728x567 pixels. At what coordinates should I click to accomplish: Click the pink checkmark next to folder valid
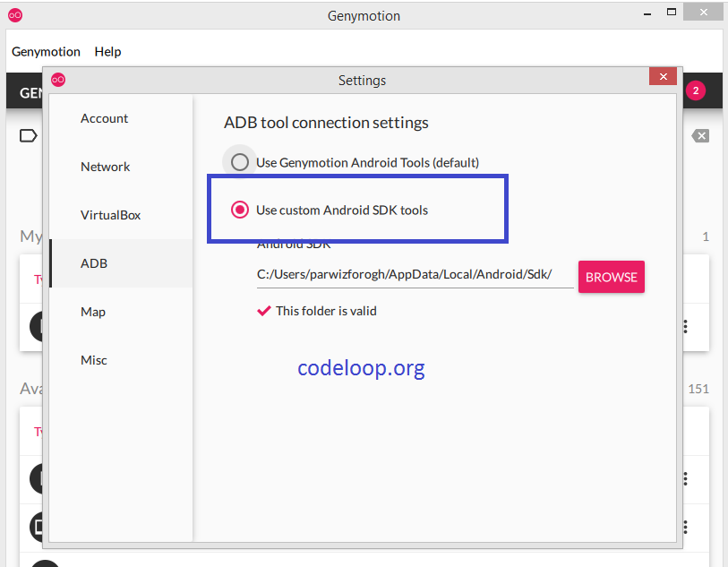tap(264, 311)
